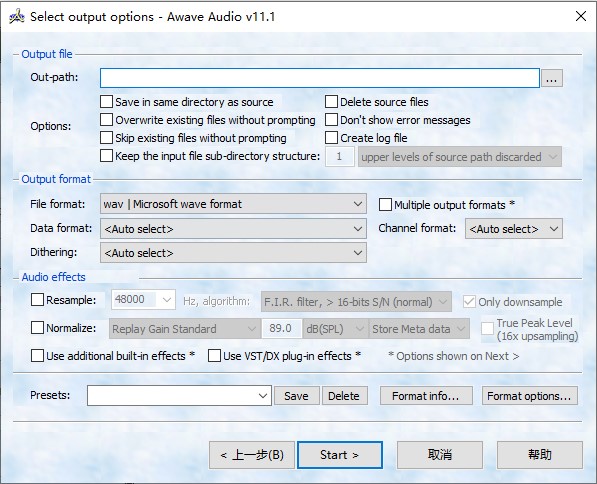Screen dimensions: 597x484
Task: Open Format options… button
Action: (530, 396)
